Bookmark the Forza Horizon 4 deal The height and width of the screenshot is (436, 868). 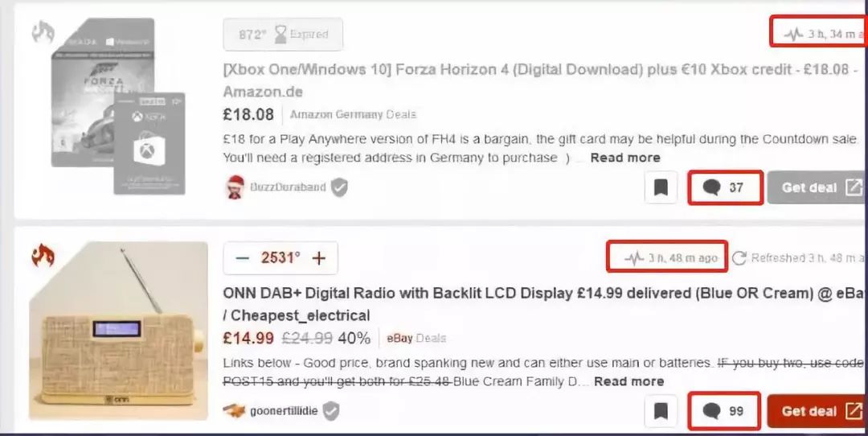pos(661,187)
